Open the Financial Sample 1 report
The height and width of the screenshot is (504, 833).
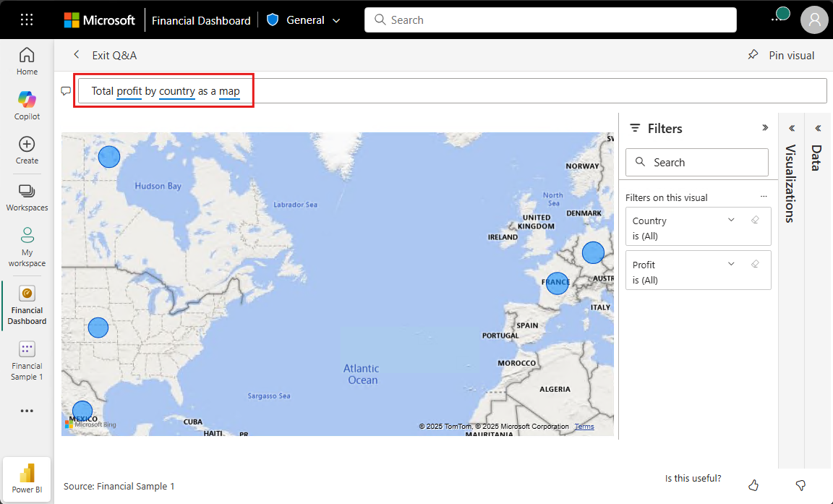coord(27,360)
